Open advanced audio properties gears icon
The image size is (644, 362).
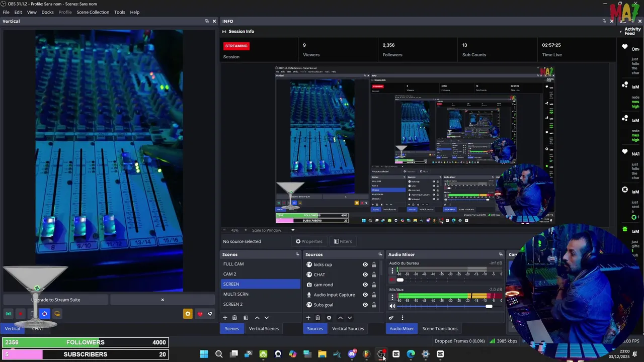pos(391,318)
